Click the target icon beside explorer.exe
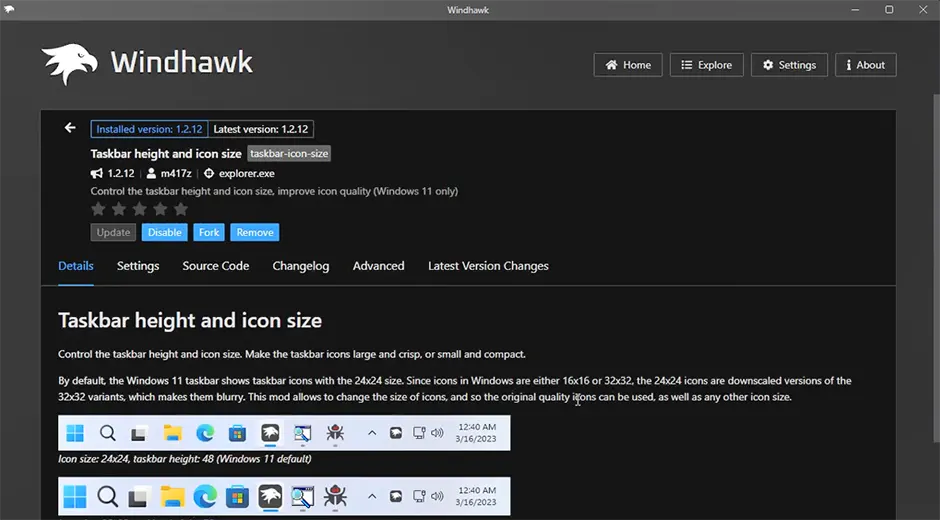The image size is (940, 520). [x=209, y=173]
